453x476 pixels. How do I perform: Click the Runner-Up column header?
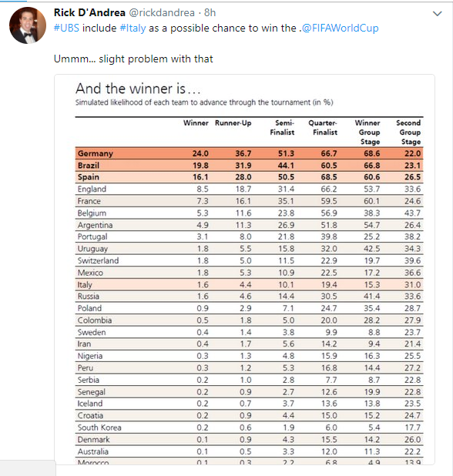pos(233,123)
